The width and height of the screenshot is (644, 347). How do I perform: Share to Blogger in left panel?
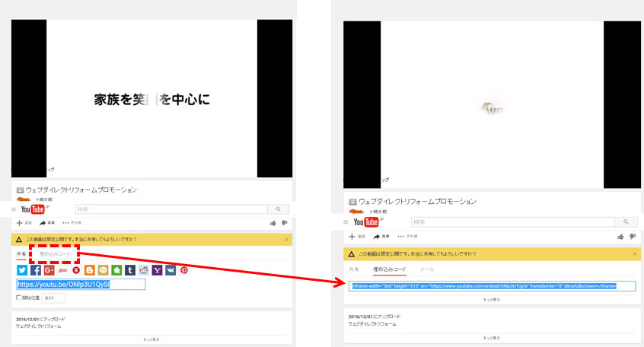tap(90, 270)
